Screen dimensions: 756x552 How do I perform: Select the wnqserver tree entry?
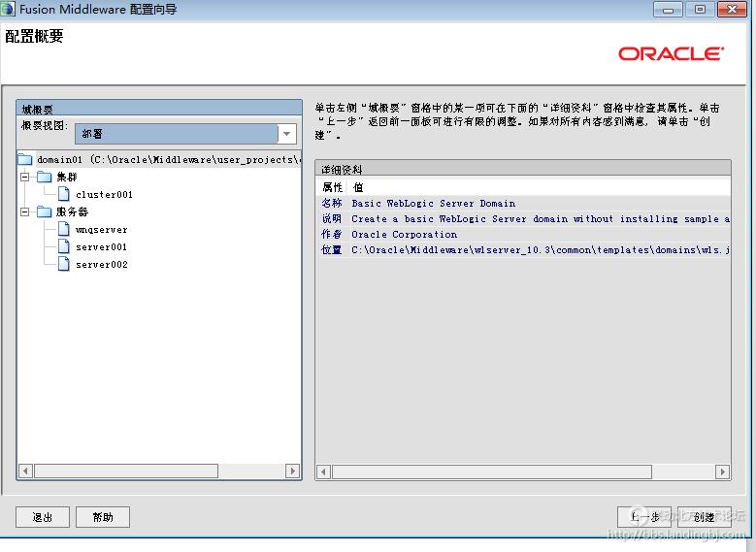pos(101,230)
